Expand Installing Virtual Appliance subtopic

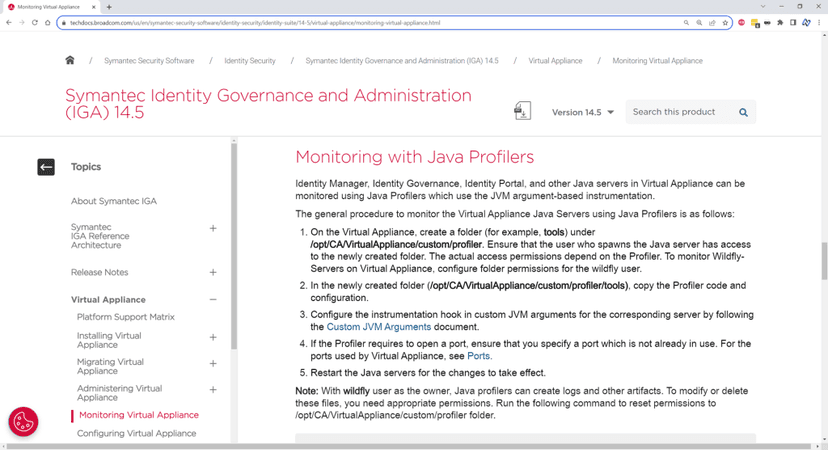point(213,337)
